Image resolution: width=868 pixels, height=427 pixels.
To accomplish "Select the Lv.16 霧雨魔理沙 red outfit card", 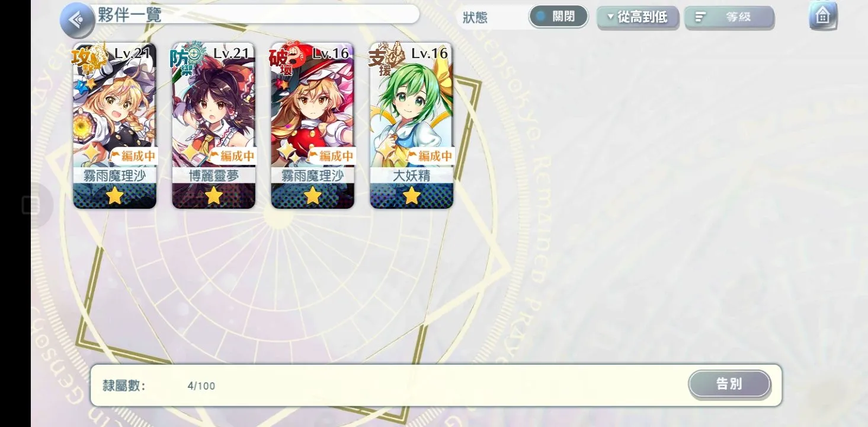I will coord(312,125).
